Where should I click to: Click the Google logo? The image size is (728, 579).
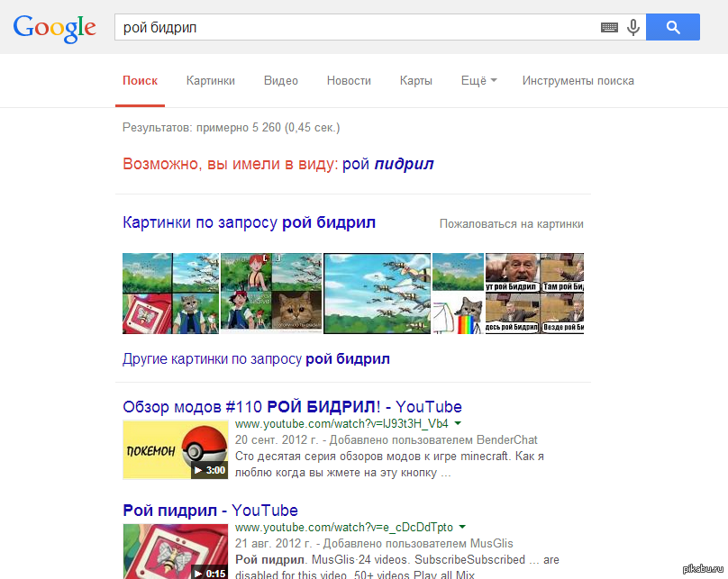click(x=54, y=28)
